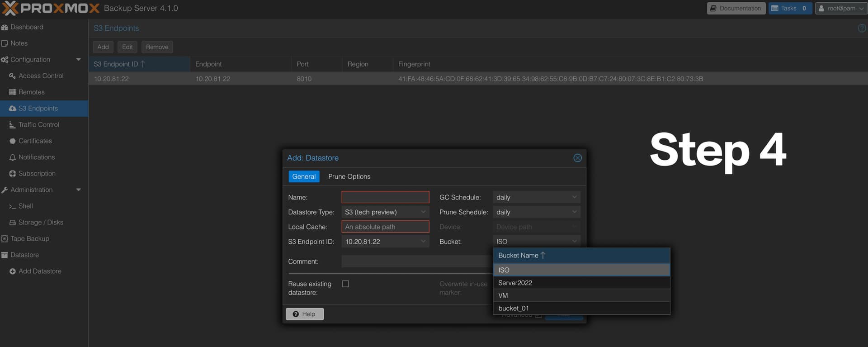
Task: Click Add Datastore plus icon
Action: pos(13,271)
